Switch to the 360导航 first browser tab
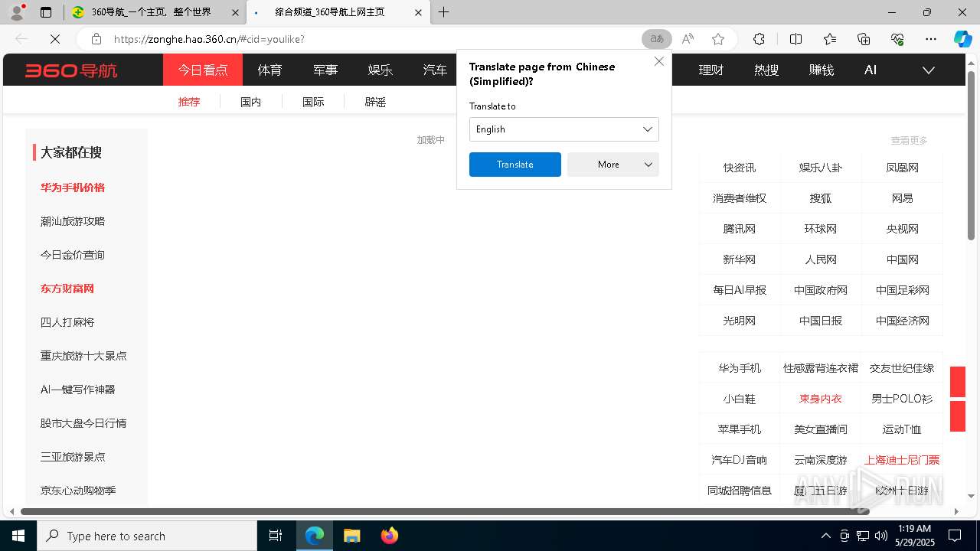Screen dimensions: 980x551 point(156,12)
